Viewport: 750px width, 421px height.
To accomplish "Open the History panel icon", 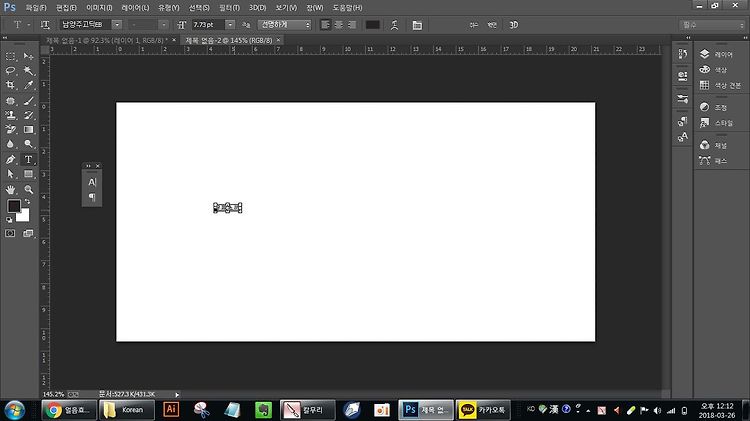I will 683,54.
